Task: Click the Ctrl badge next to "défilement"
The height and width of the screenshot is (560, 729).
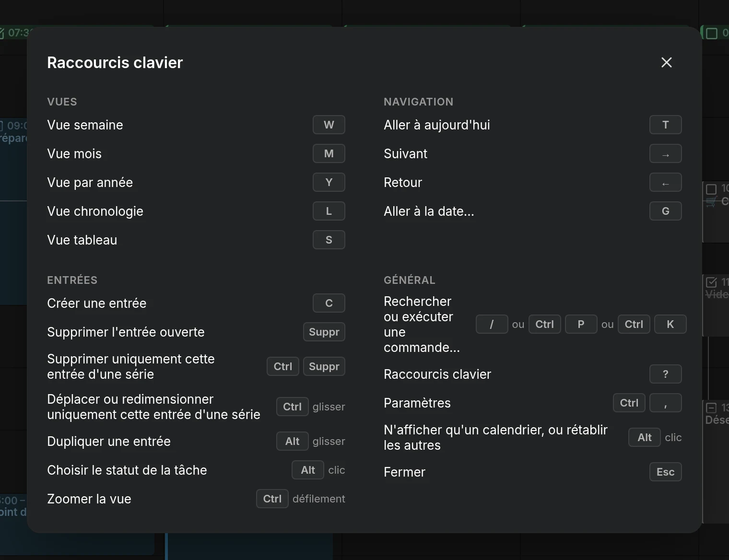Action: 272,499
